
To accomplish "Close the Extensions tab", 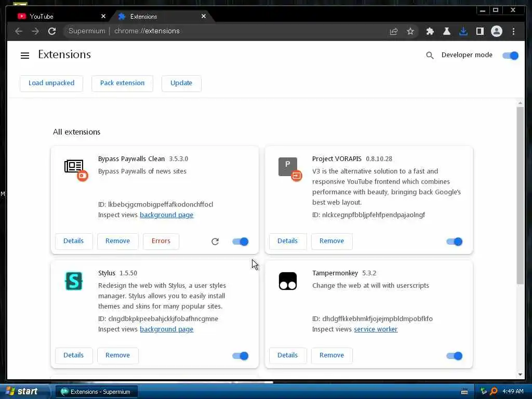I will pos(204,16).
